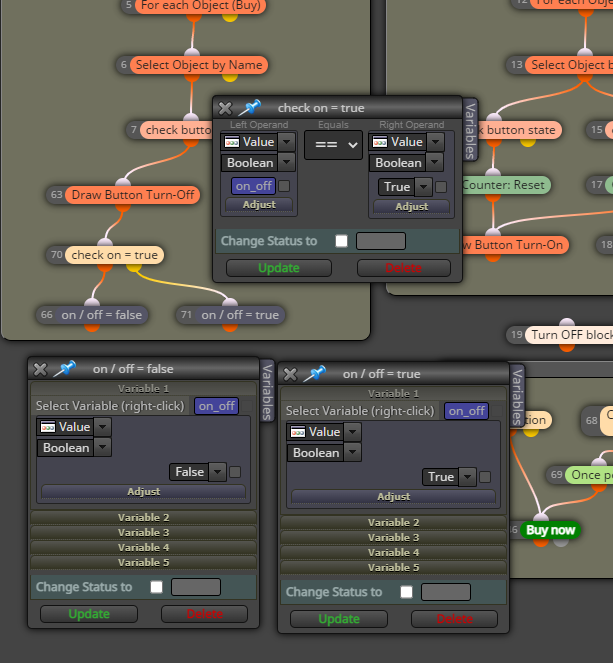Open the == comparison operator dropdown

tap(334, 145)
